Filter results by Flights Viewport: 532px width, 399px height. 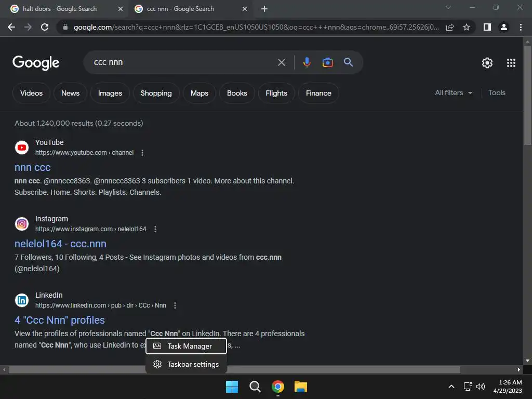pos(276,93)
